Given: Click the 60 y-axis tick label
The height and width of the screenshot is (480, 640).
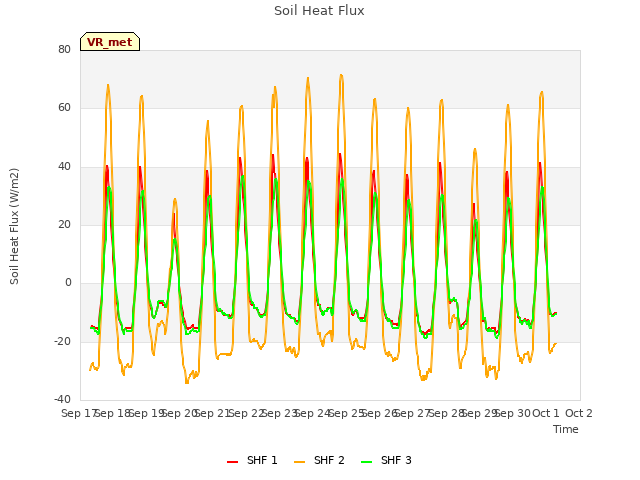Looking at the screenshot, I should coord(64,108).
